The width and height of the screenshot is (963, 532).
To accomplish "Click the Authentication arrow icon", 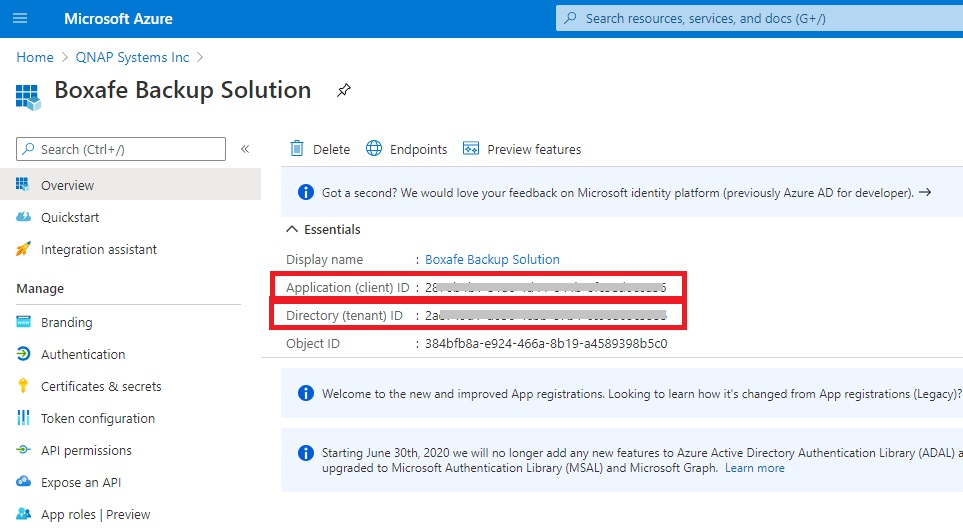I will (x=23, y=354).
